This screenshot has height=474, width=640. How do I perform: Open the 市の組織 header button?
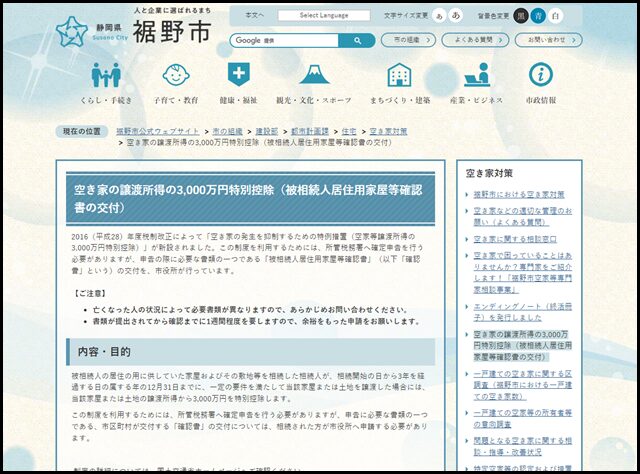(408, 40)
